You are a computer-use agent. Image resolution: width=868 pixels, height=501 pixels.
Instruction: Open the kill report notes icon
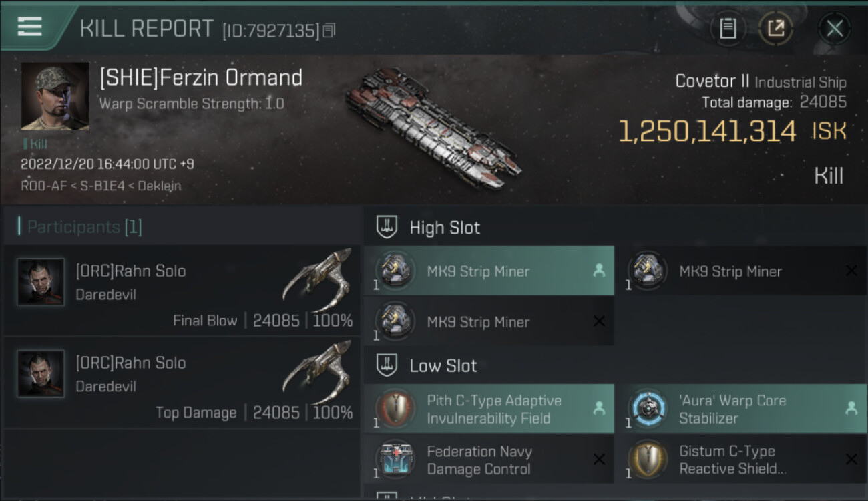(x=728, y=29)
